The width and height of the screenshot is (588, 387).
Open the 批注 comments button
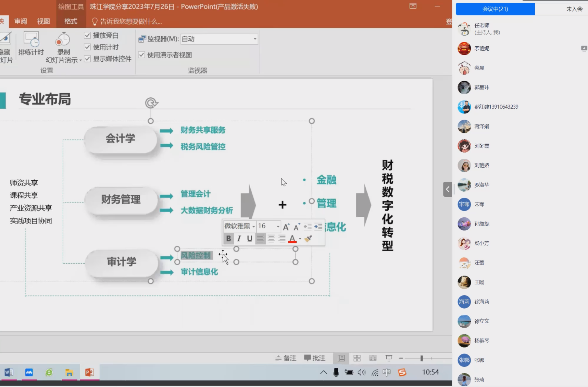click(315, 358)
